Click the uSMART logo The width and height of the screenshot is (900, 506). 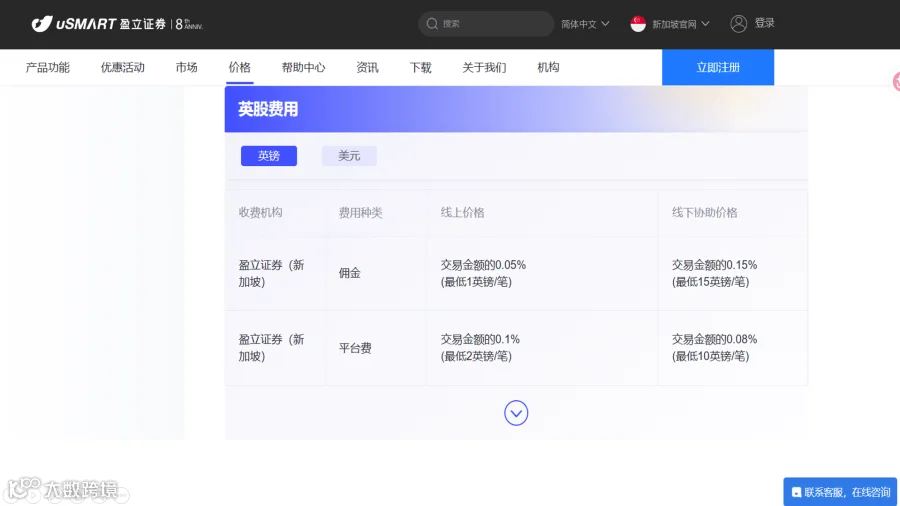tap(117, 24)
